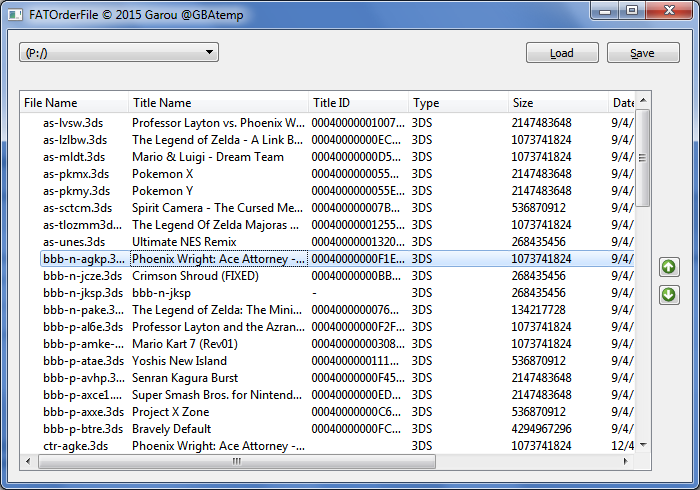Screen dimensions: 700x490
Task: Select file bbb-p-btre.3ds
Action: (83, 429)
